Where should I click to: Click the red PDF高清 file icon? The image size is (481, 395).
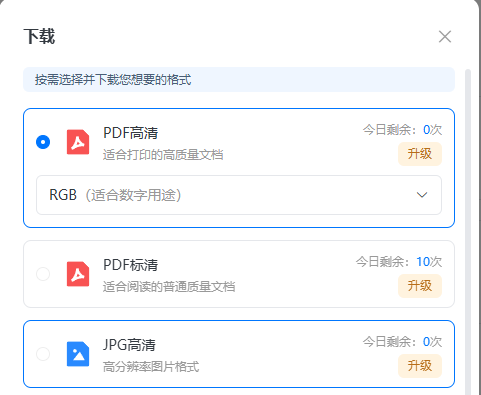(78, 142)
